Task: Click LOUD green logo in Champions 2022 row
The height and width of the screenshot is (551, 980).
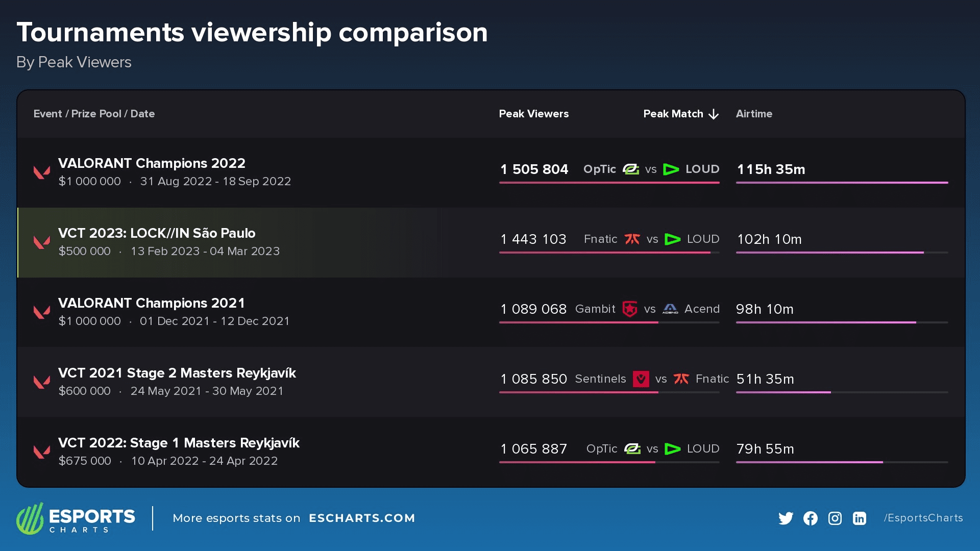Action: [671, 169]
